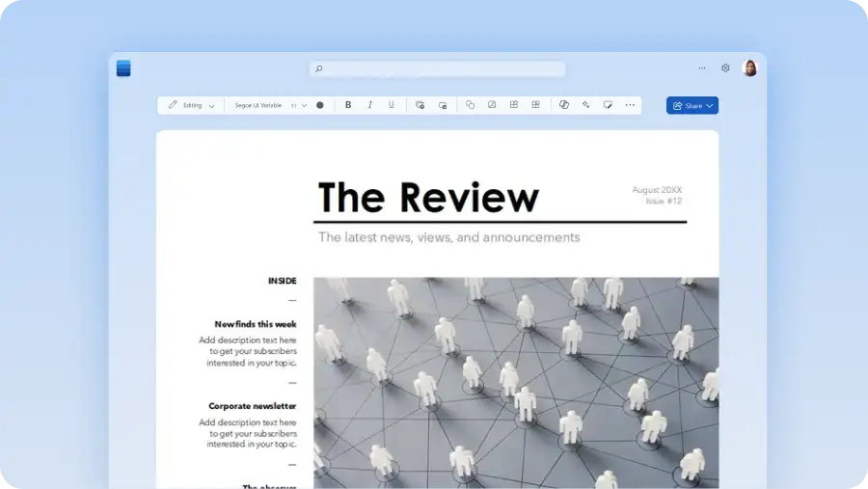The width and height of the screenshot is (868, 489).
Task: Click the blue app logo icon
Action: [x=123, y=68]
